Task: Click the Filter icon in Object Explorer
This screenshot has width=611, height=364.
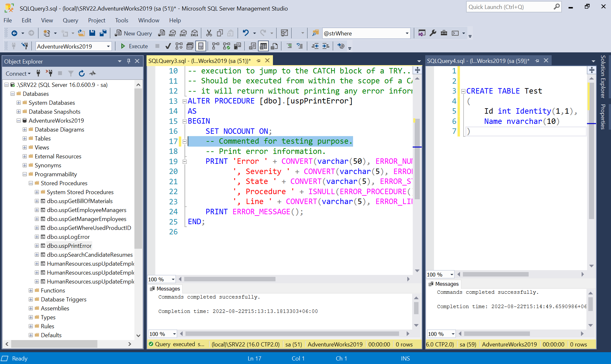Action: (71, 73)
